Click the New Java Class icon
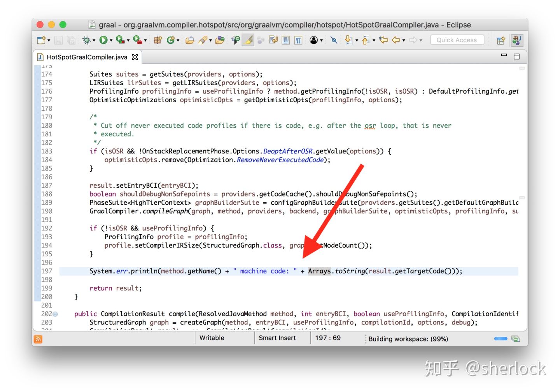 pyautogui.click(x=170, y=40)
